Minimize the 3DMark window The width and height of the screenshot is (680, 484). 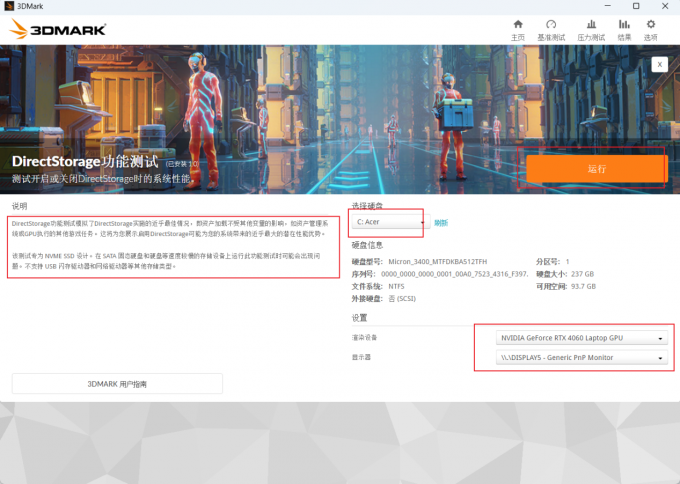click(608, 6)
